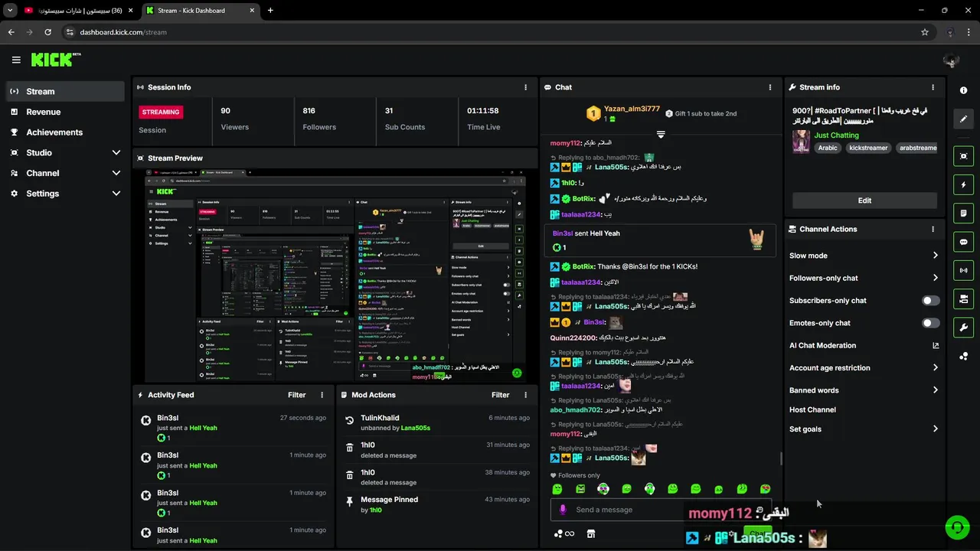Click the kickstreamer tag chip
This screenshot has height=551, width=980.
click(868, 148)
